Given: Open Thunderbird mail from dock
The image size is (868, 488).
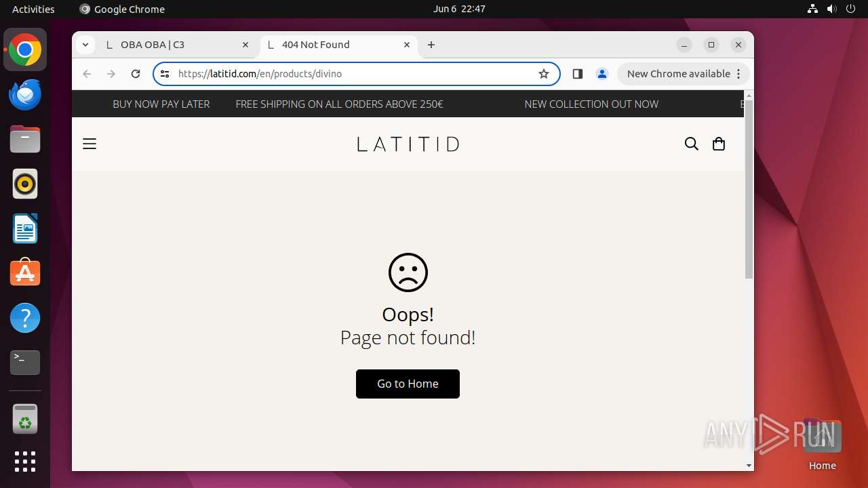Looking at the screenshot, I should 25,94.
